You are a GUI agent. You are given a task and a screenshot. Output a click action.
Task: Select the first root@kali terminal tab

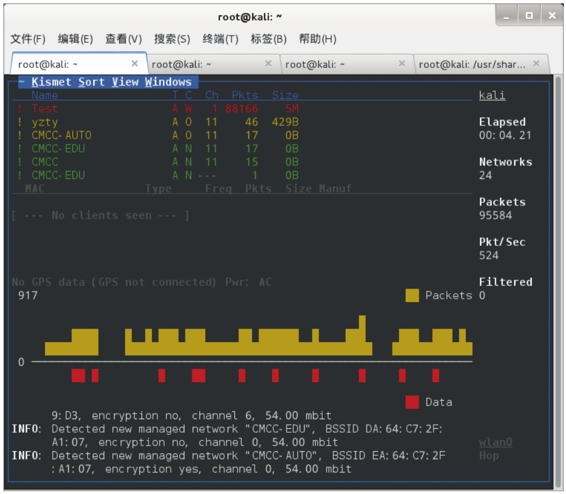79,64
